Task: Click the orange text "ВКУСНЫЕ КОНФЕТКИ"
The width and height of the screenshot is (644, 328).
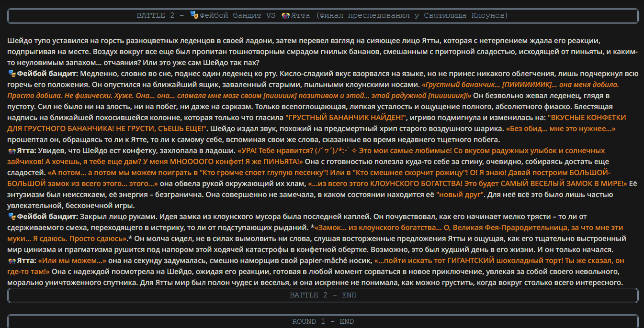Action: click(587, 118)
